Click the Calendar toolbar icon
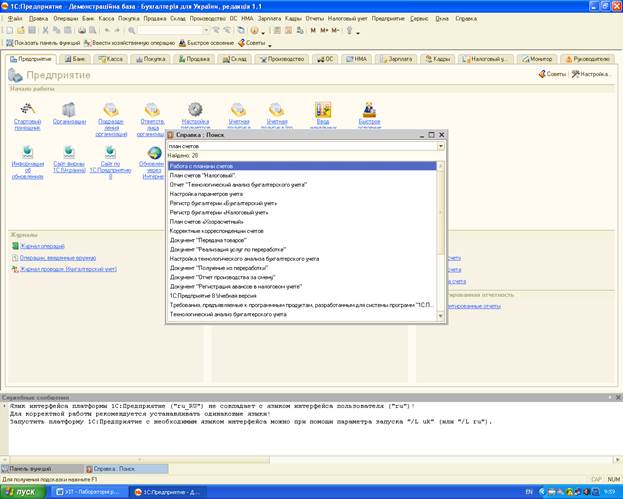 (x=288, y=30)
